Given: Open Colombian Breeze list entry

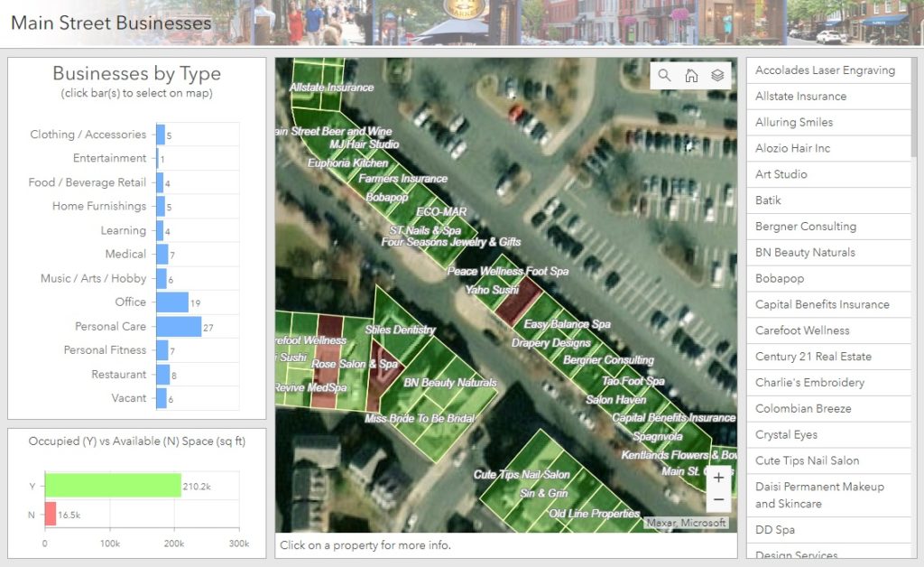Looking at the screenshot, I should [828, 408].
